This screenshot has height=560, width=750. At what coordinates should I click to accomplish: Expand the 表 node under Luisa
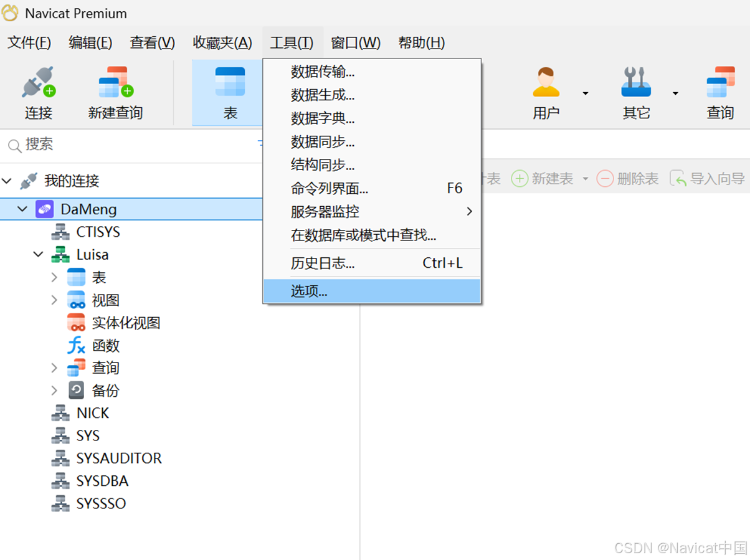click(x=55, y=277)
